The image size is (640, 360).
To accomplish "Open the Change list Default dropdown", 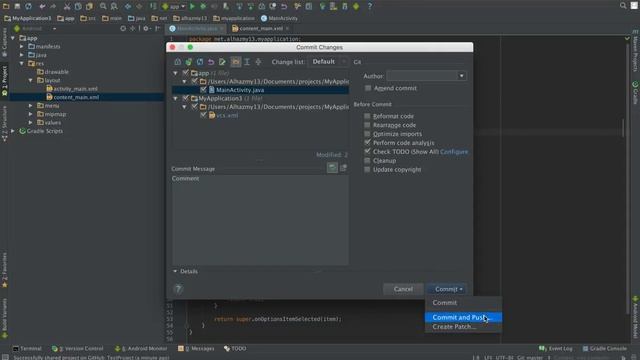I will (328, 62).
